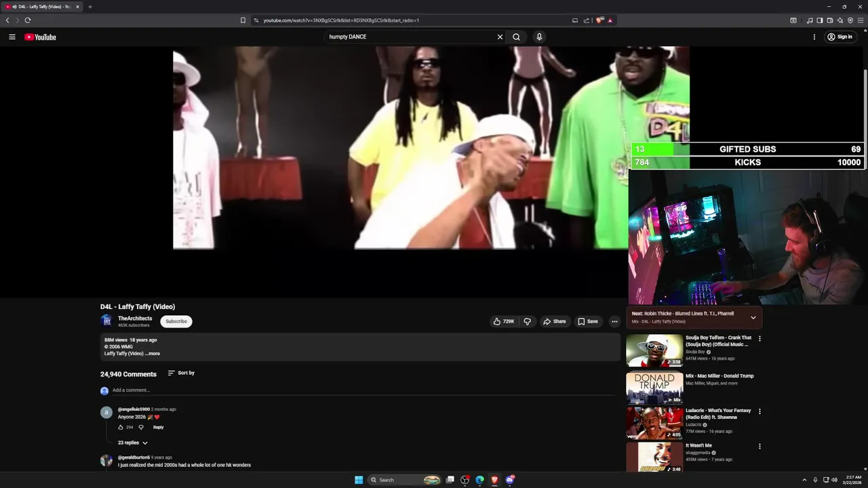Subscribe to TheArchitects channel
Screen dimensions: 868x488
point(176,321)
